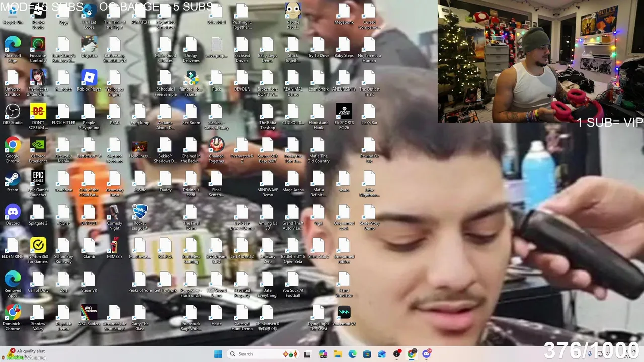
Task: Open File Explorer from the taskbar
Action: [x=337, y=354]
